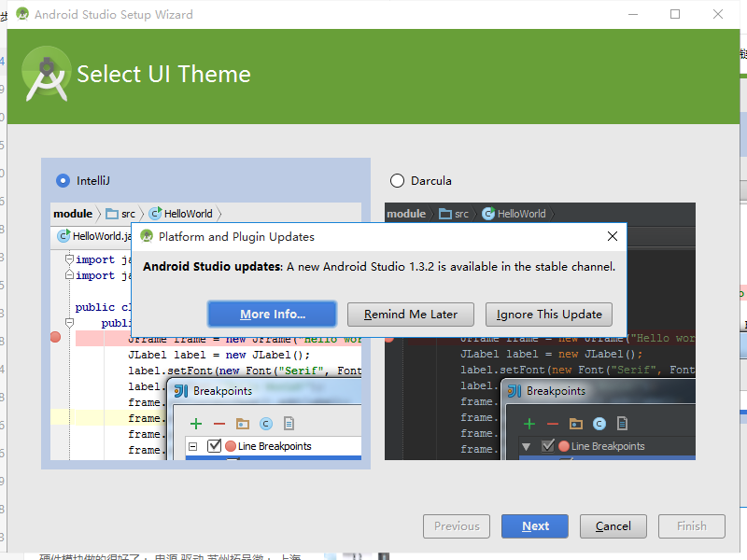Viewport: 747px width, 560px height.
Task: Toggle Line Breakpoints checkbox in IntelliJ preview
Action: 215,446
